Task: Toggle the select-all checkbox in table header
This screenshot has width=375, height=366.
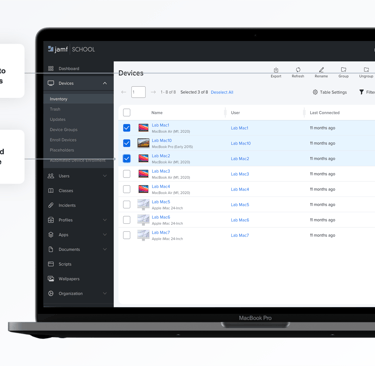Action: 127,112
